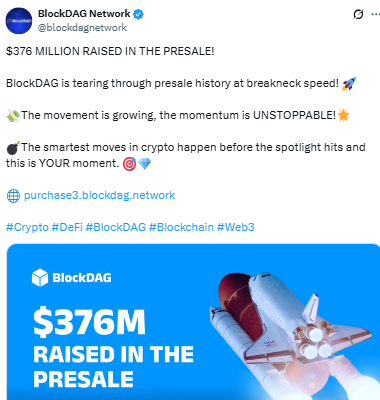Viewport: 380px width, 400px height.
Task: Open the #Blockchain hashtag
Action: [181, 227]
